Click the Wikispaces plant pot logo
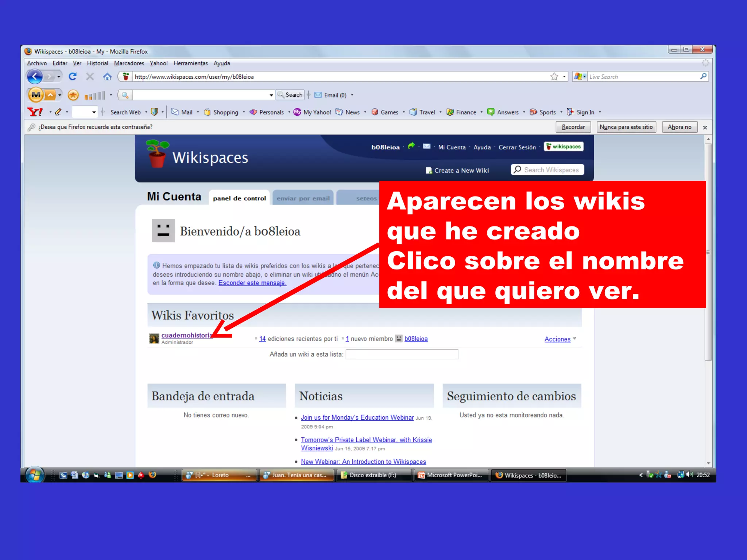Image resolution: width=747 pixels, height=560 pixels. click(157, 153)
